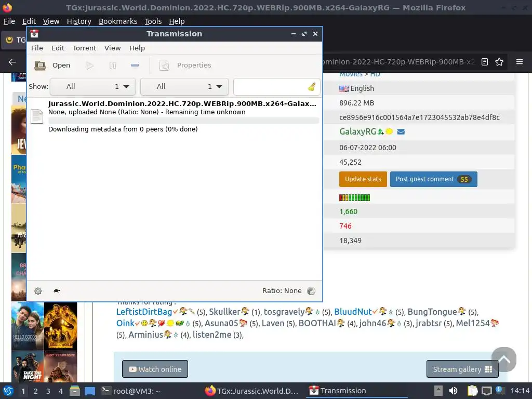Click the envelope message icon beside GalaxyRG

pyautogui.click(x=401, y=131)
